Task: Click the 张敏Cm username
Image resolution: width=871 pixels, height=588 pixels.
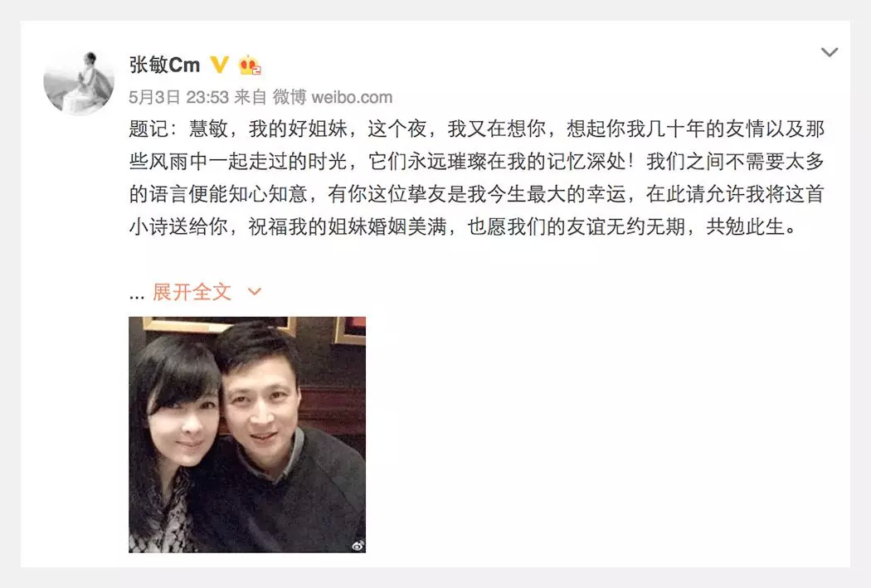Action: [164, 65]
